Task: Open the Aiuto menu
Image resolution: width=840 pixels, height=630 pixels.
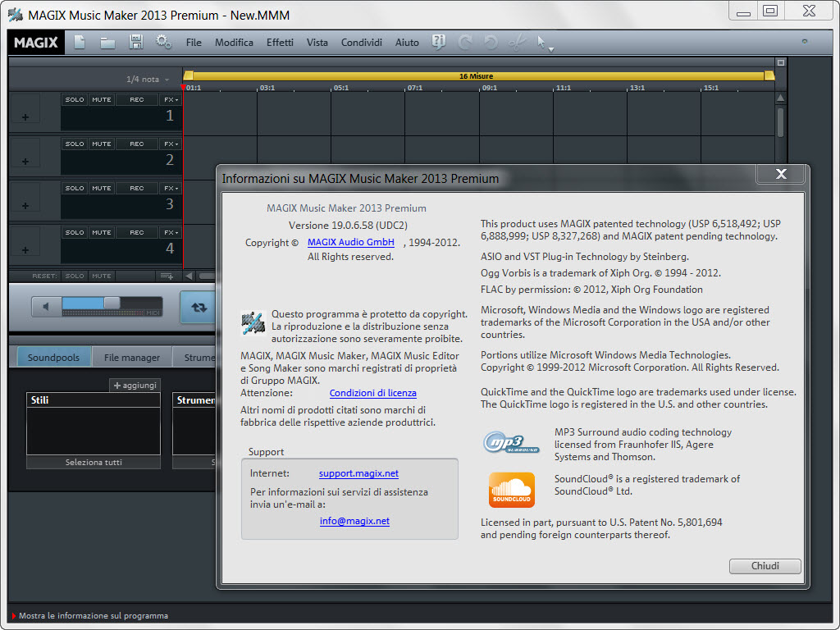Action: coord(407,43)
